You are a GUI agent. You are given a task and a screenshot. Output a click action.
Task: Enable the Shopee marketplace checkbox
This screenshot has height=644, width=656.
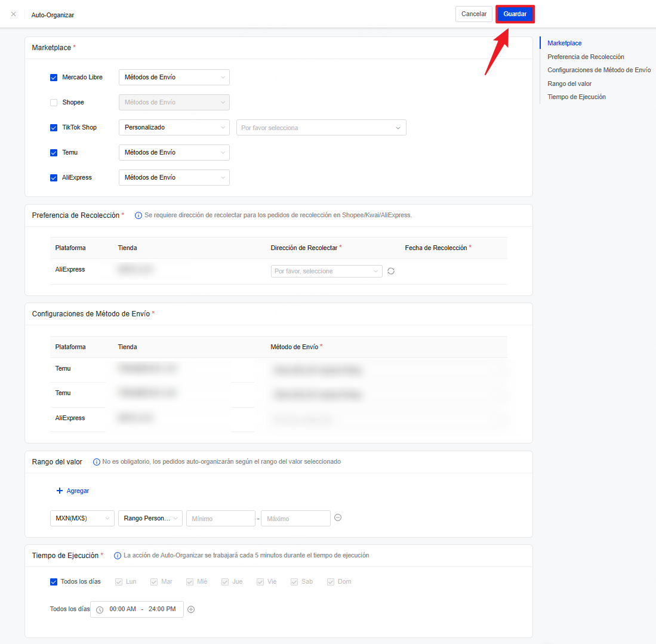tap(54, 102)
